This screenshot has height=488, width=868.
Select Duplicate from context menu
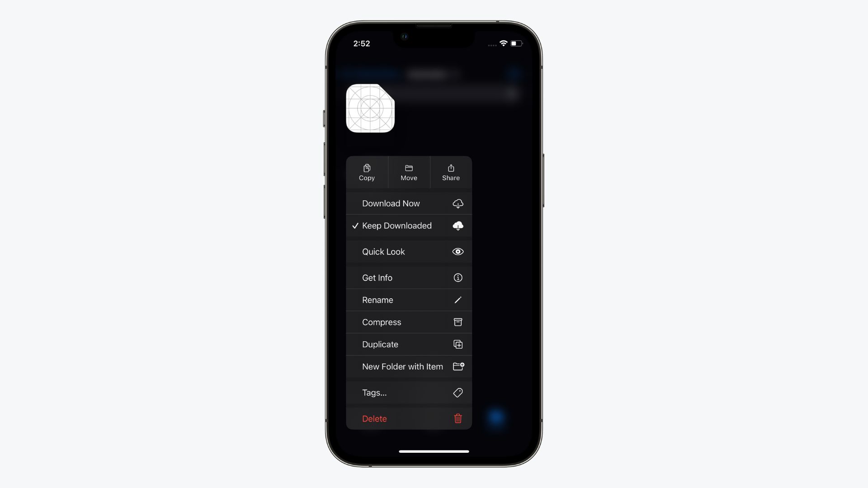coord(408,344)
